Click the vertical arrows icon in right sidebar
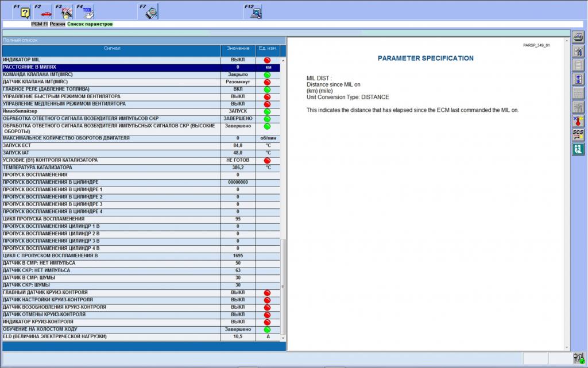 (578, 79)
